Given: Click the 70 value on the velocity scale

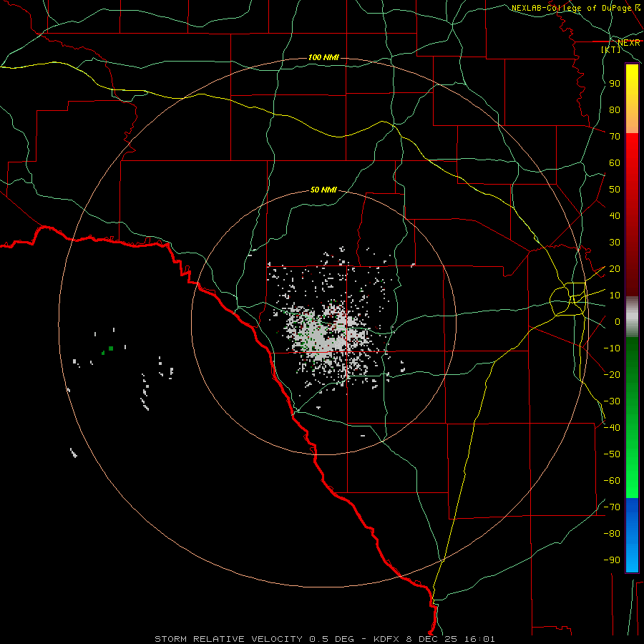Looking at the screenshot, I should 615,137.
